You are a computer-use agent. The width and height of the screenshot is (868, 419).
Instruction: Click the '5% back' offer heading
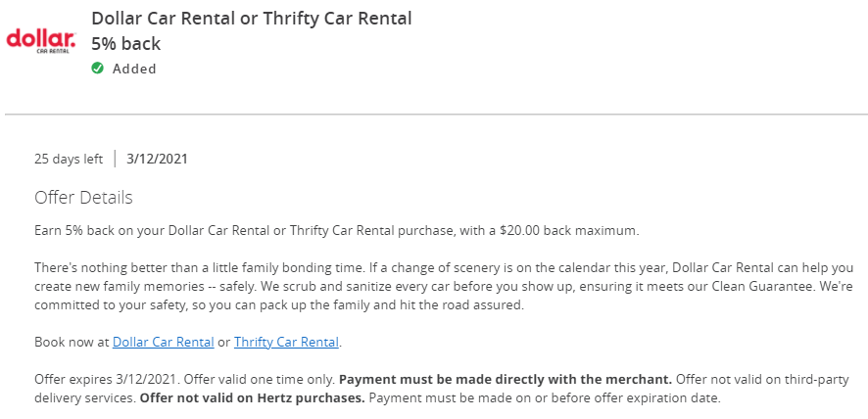coord(126,44)
